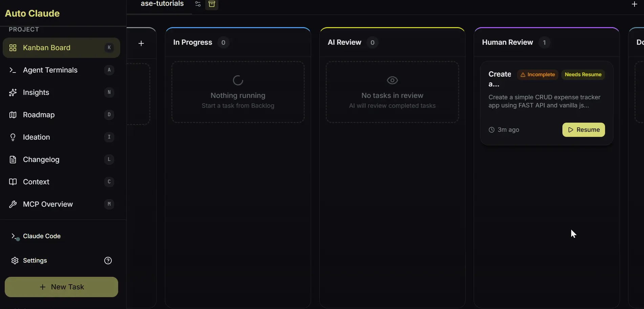Click the Ideation lightbulb icon
The height and width of the screenshot is (309, 644).
tap(13, 137)
